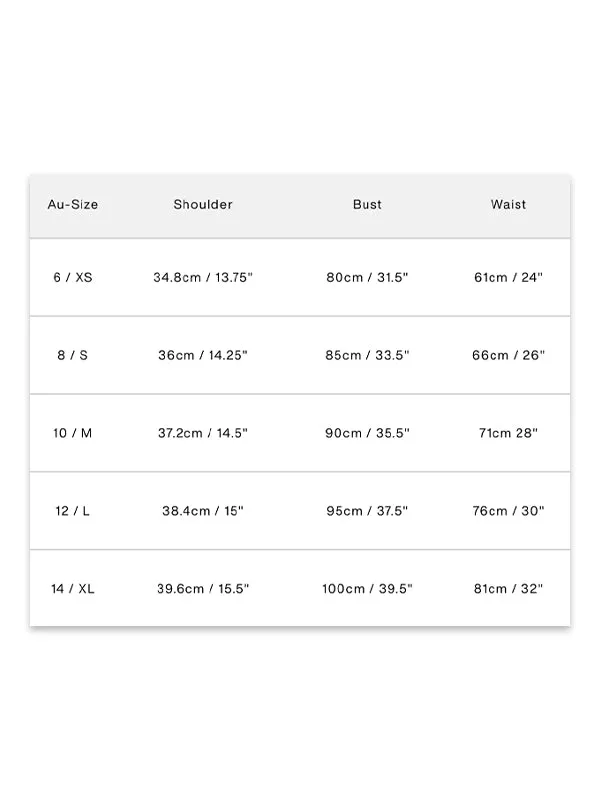Screen dimensions: 600x800
Task: Click the Shoulder column header
Action: tap(203, 205)
